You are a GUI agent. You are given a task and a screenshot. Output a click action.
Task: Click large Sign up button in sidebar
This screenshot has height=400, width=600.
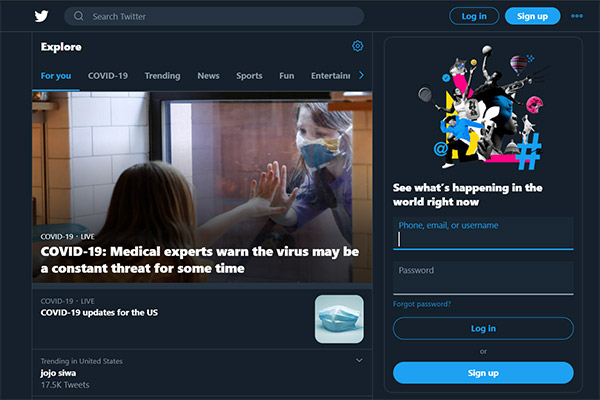coord(483,373)
